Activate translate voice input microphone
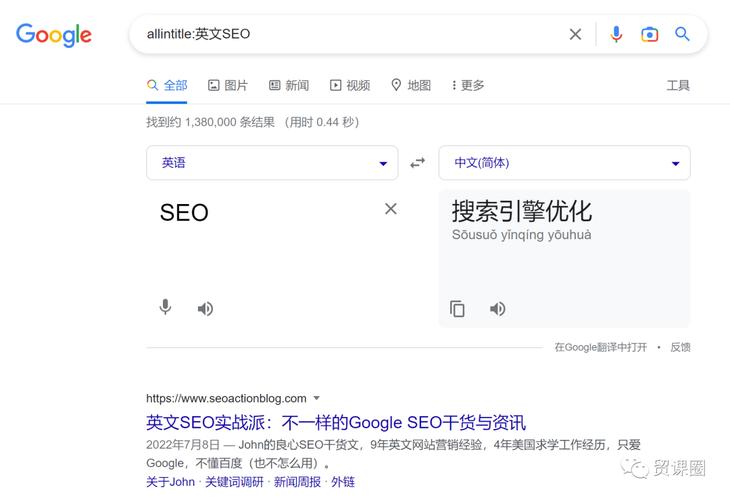The image size is (730, 500). coord(165,308)
